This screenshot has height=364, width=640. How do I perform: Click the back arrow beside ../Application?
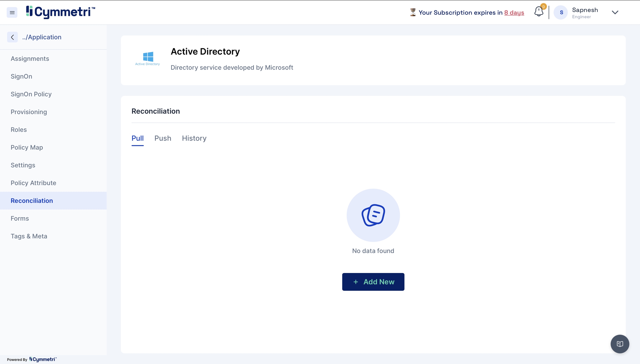pyautogui.click(x=12, y=37)
